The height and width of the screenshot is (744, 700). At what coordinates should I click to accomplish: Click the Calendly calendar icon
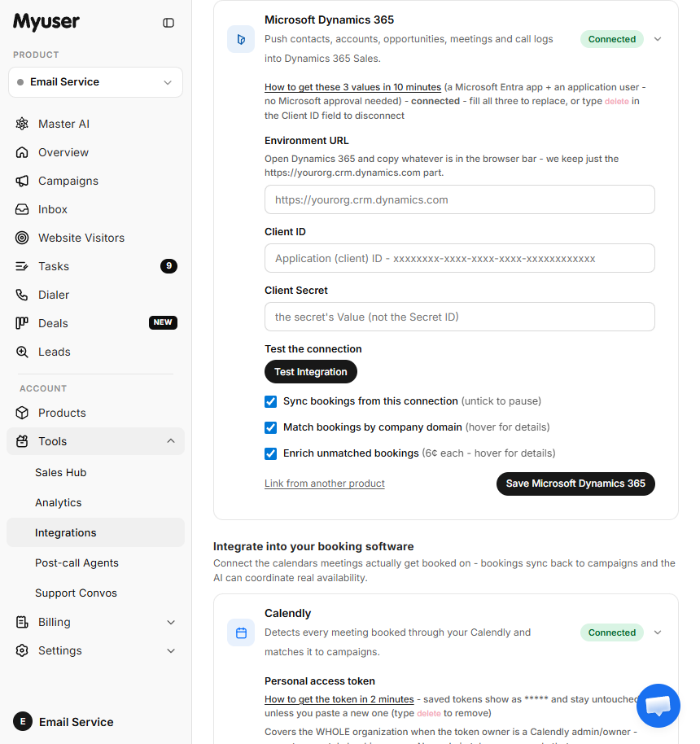tap(241, 632)
